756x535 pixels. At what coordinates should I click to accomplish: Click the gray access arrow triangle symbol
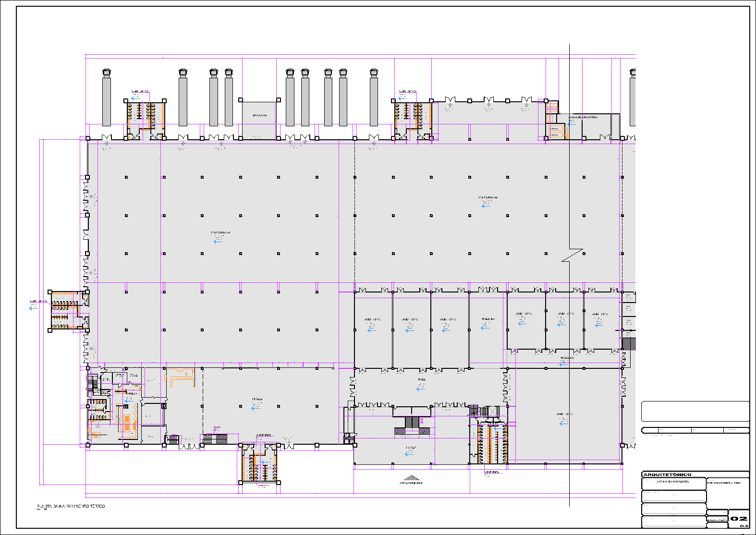(x=410, y=478)
